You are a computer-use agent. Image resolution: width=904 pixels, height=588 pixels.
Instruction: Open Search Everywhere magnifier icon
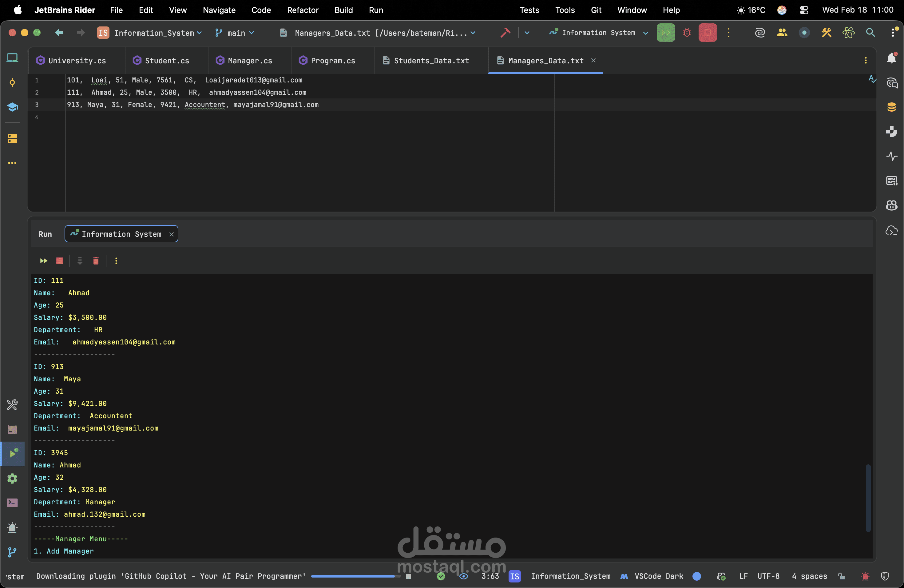pyautogui.click(x=870, y=33)
